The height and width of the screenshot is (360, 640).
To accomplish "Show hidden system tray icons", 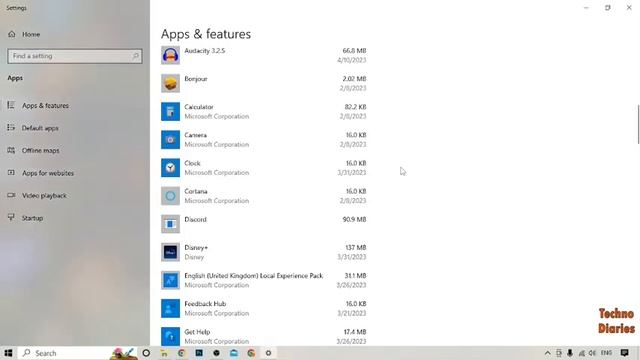I will pos(548,353).
